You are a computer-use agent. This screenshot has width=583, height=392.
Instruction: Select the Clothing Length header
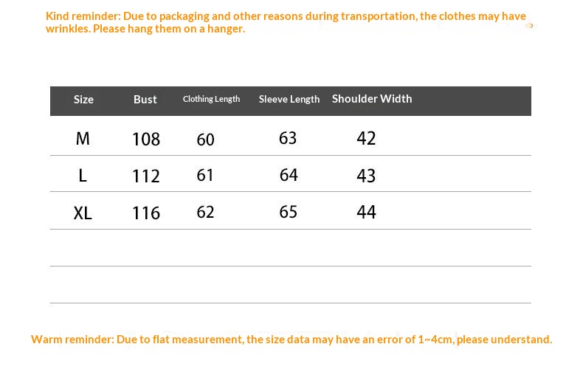[x=211, y=99]
